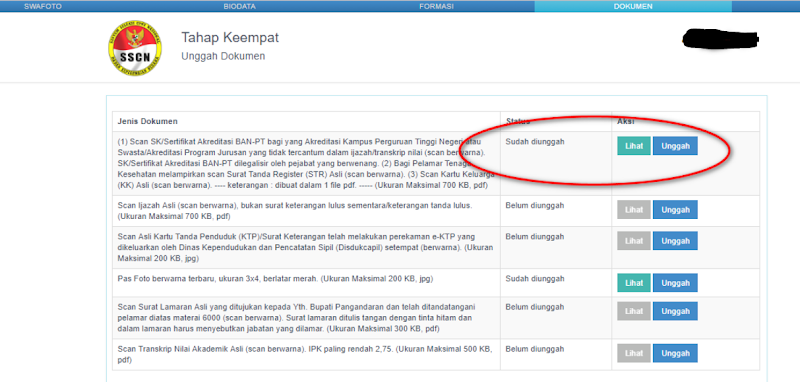Click the Scan Asli Kartu Tanda Penduduk description
800x382 pixels.
304,247
